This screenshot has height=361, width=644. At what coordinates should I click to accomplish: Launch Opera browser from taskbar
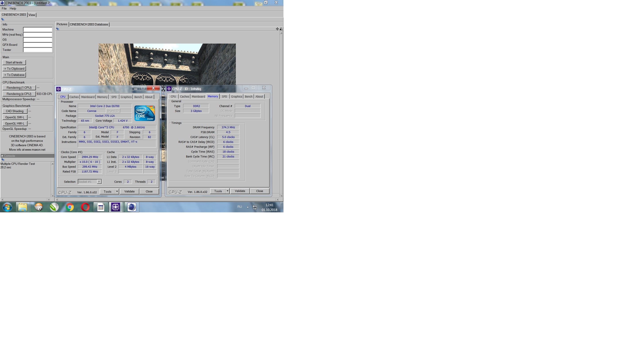pyautogui.click(x=85, y=207)
